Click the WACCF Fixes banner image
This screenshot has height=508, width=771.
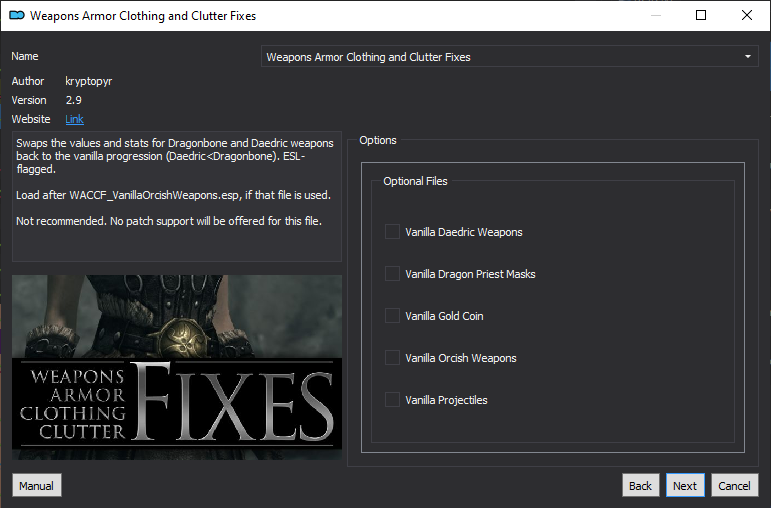click(x=177, y=368)
